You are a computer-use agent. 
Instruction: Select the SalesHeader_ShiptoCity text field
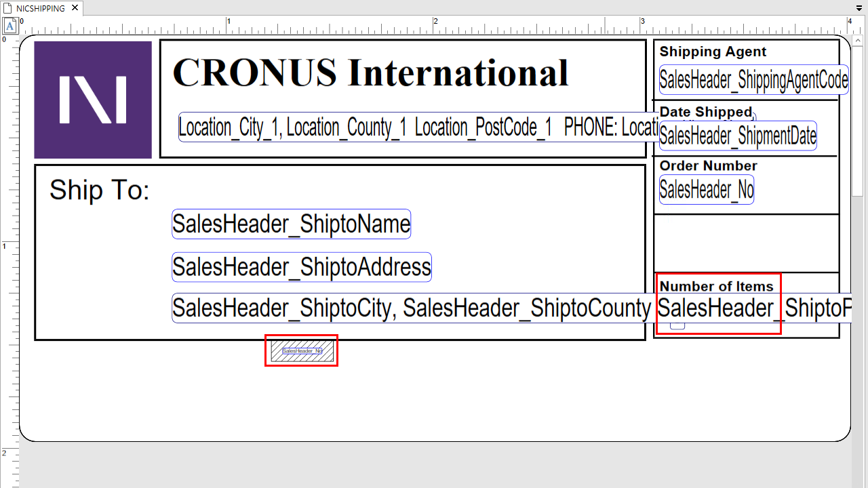pyautogui.click(x=411, y=308)
